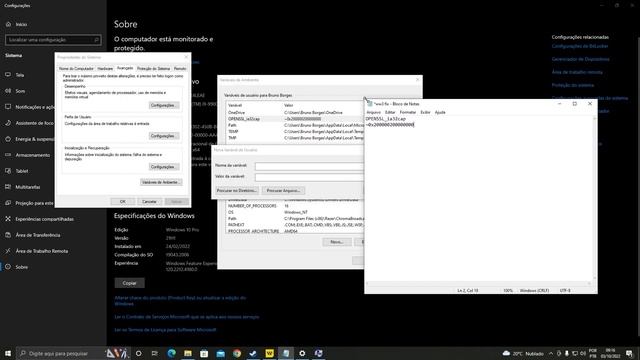Open Arquivo menu in Notepad
Screen dimensions: 640x360
tap(373, 112)
